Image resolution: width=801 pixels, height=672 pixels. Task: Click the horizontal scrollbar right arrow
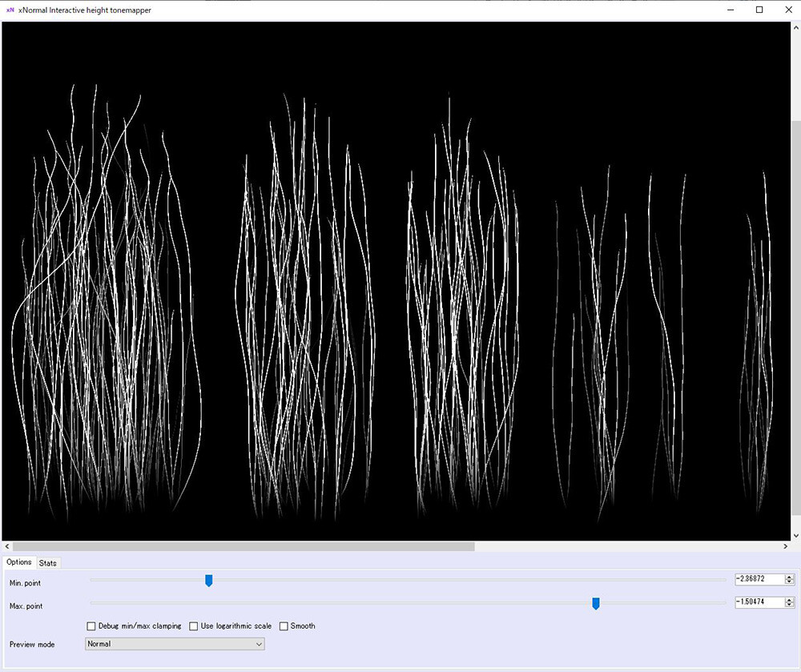click(x=786, y=546)
